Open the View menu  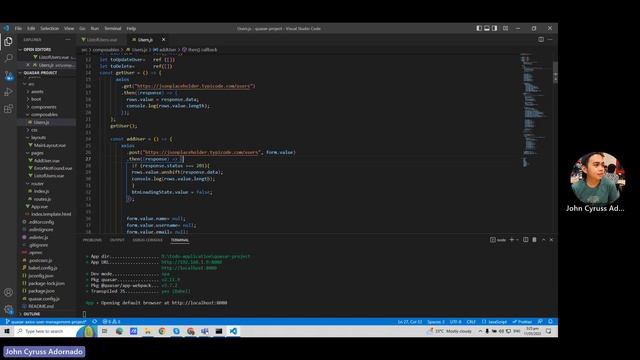69,29
